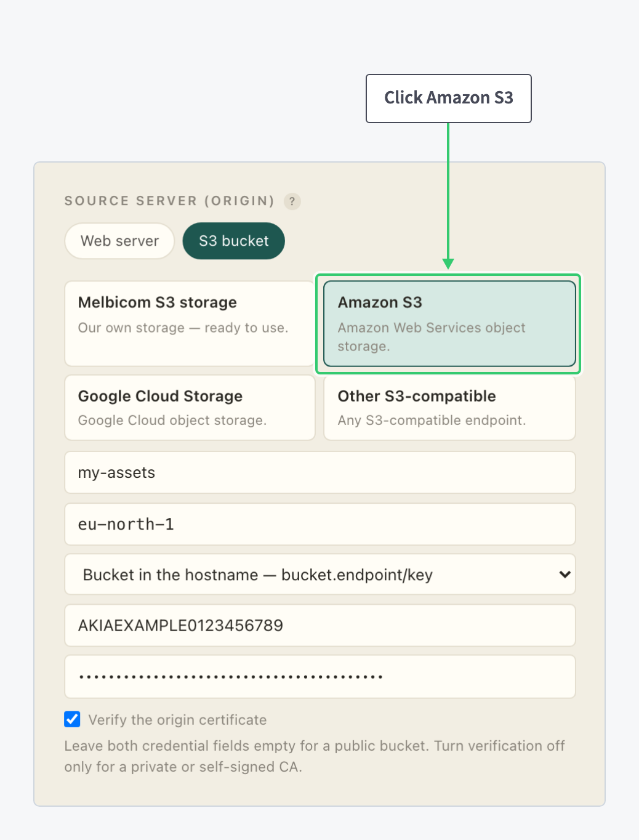639x840 pixels.
Task: Pick the Google Cloud Storage card
Action: (190, 408)
